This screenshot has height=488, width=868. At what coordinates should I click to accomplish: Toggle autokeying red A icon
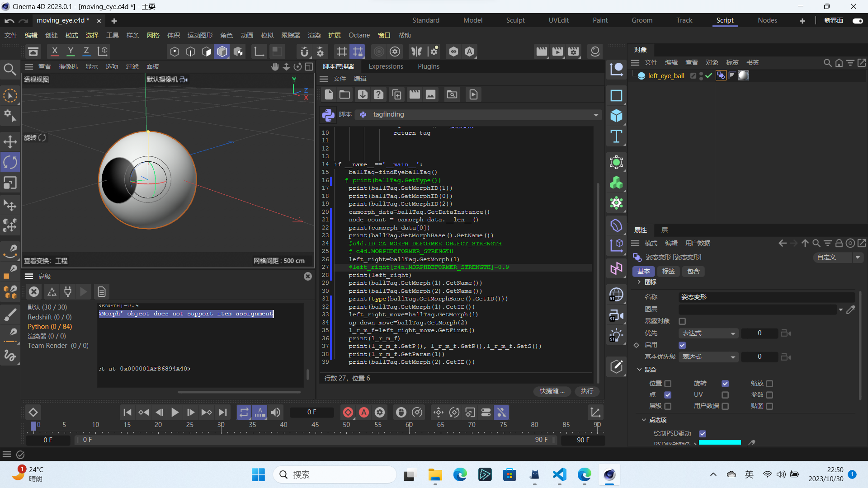(364, 412)
